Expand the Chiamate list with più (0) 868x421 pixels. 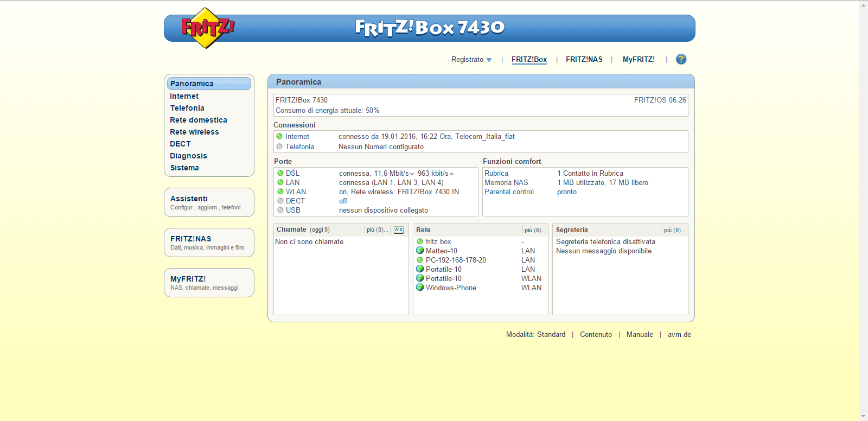(377, 230)
